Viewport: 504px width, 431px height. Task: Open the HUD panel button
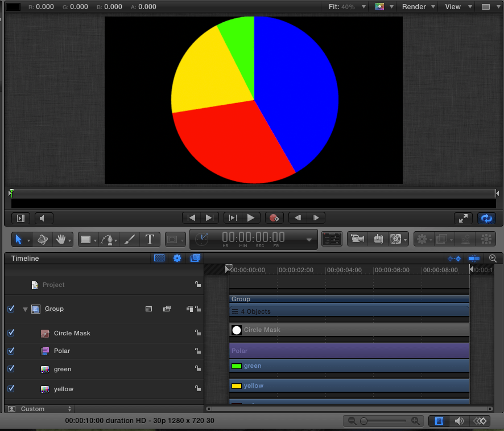click(x=332, y=239)
